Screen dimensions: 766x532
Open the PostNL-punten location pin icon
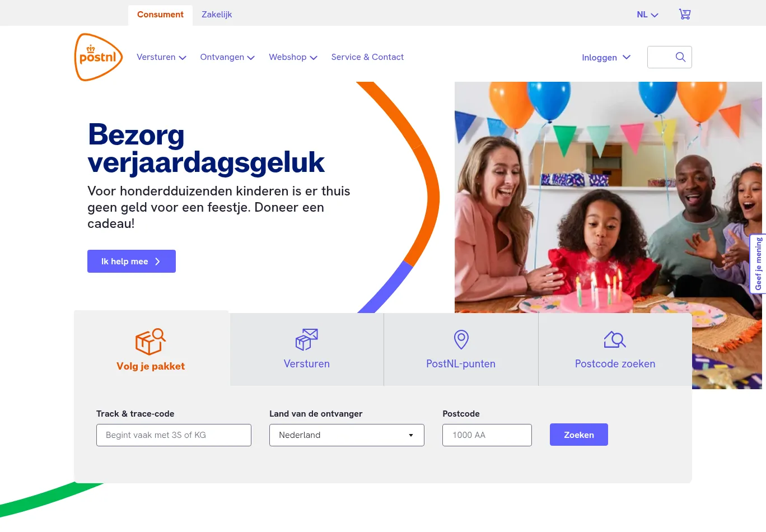click(461, 339)
